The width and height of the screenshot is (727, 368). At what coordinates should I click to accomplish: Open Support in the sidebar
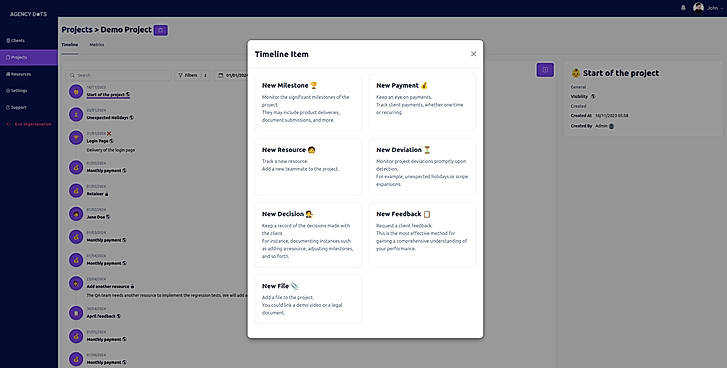pyautogui.click(x=28, y=108)
